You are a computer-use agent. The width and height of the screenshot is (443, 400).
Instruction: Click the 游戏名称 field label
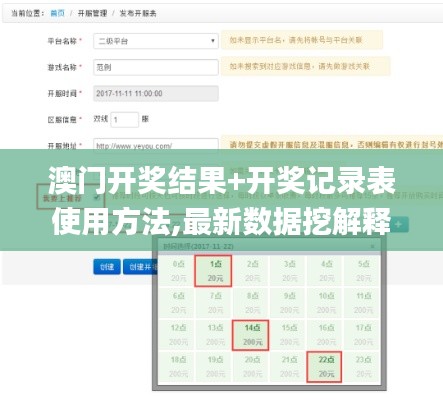[62, 67]
